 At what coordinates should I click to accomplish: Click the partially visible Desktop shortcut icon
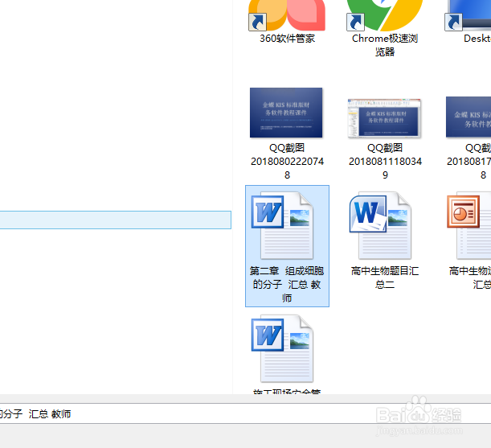click(468, 15)
